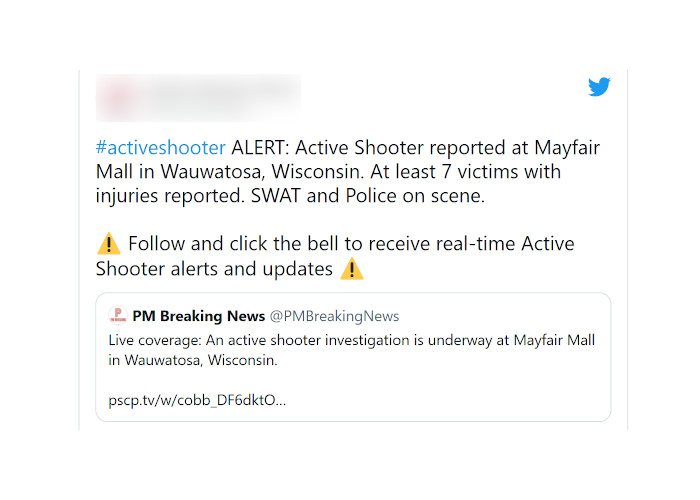Open the quoted PM Breaking News tweet text

pyautogui.click(x=352, y=350)
